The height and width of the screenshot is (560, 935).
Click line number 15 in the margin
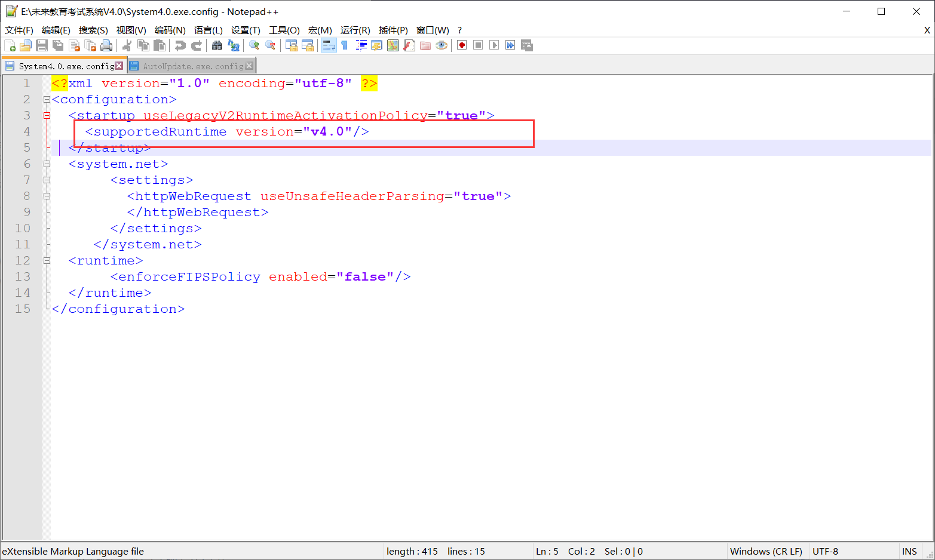click(23, 309)
